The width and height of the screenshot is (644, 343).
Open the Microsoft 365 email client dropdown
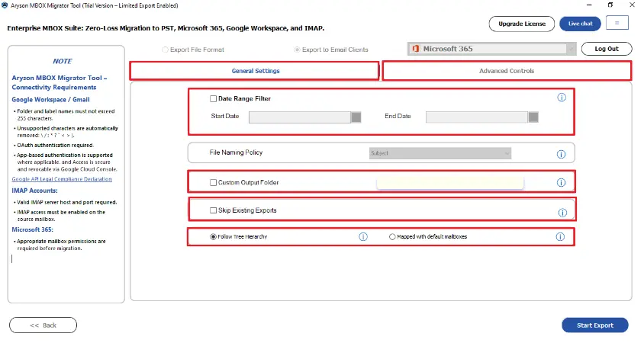[x=492, y=49]
